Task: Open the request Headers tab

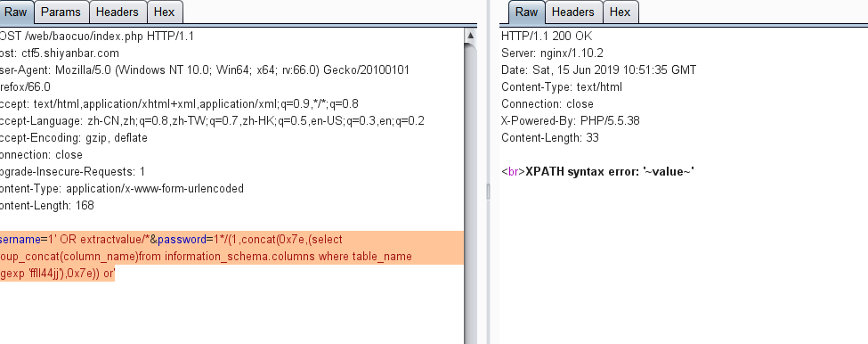Action: click(x=118, y=12)
